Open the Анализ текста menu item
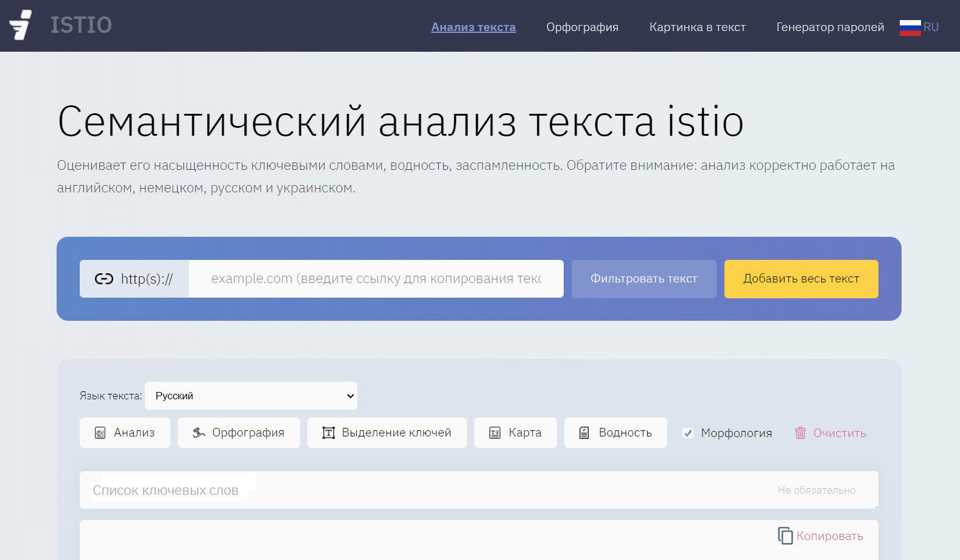 (474, 27)
